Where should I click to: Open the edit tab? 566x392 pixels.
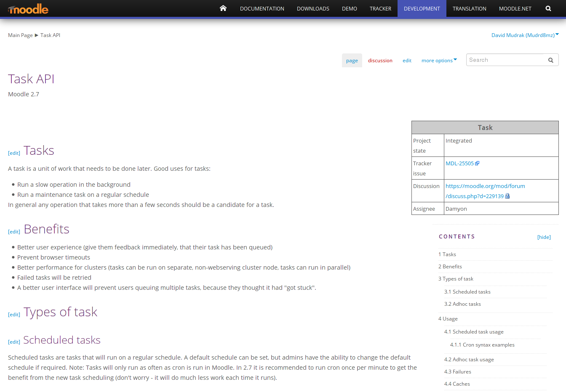click(x=407, y=61)
